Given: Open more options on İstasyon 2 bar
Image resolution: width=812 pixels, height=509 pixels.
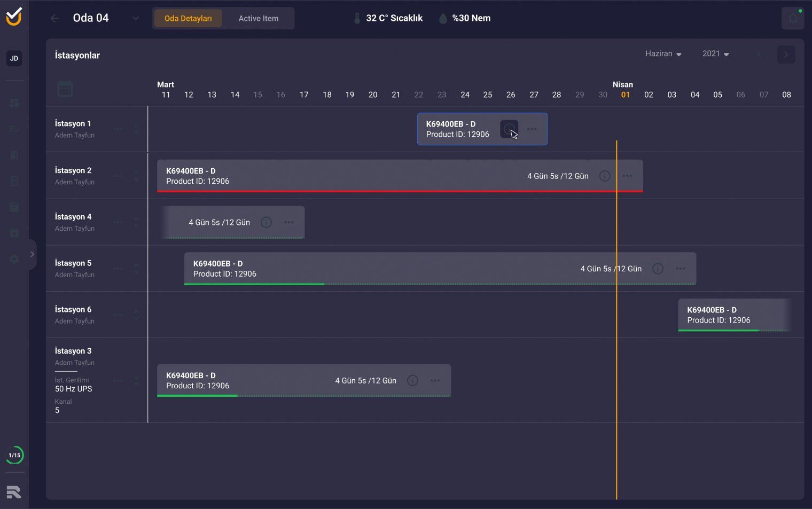Looking at the screenshot, I should coord(628,176).
